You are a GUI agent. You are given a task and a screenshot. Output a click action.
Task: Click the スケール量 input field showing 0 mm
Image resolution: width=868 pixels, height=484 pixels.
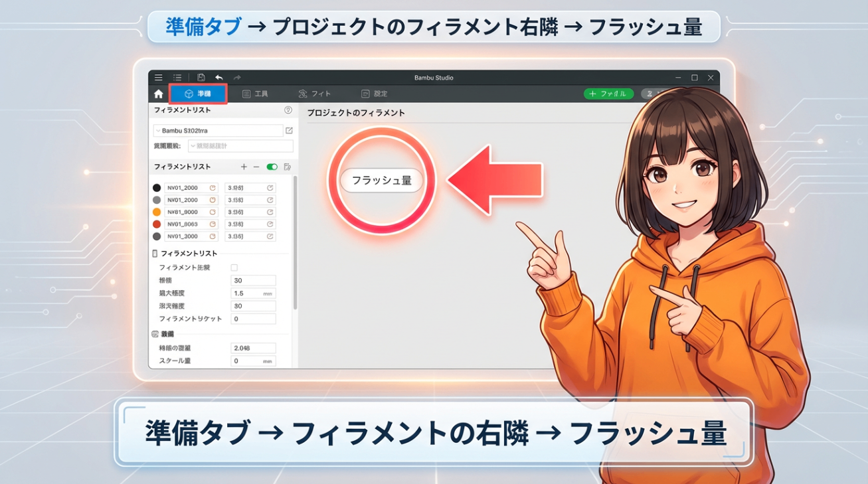pyautogui.click(x=253, y=361)
